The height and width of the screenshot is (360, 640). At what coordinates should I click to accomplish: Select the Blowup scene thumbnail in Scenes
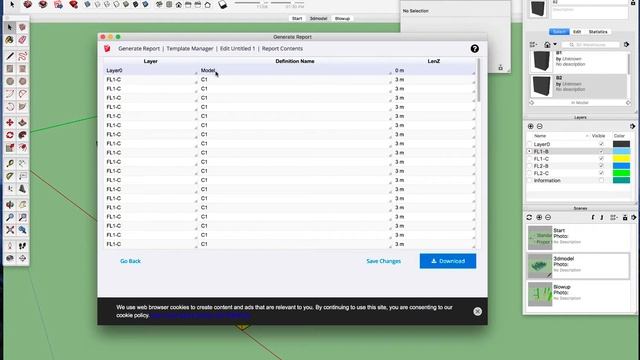540,294
